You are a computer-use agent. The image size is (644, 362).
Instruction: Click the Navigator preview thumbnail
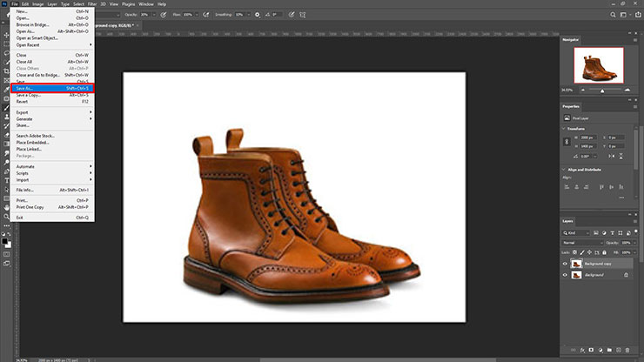coord(600,64)
